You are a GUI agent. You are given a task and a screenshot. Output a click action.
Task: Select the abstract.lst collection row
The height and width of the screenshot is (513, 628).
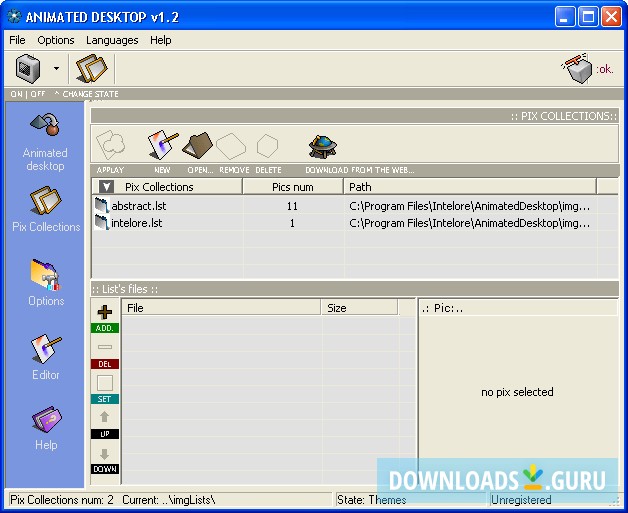[355, 206]
